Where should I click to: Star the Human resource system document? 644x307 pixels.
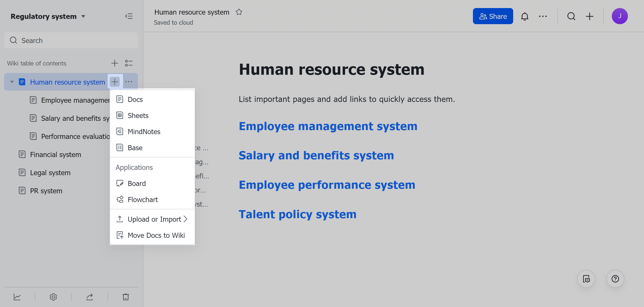tap(239, 12)
